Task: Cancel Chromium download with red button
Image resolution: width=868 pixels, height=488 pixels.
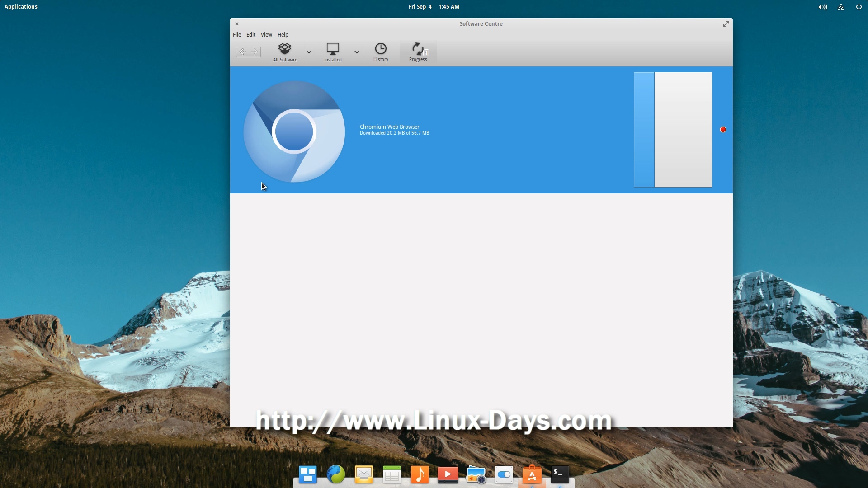Action: tap(723, 130)
